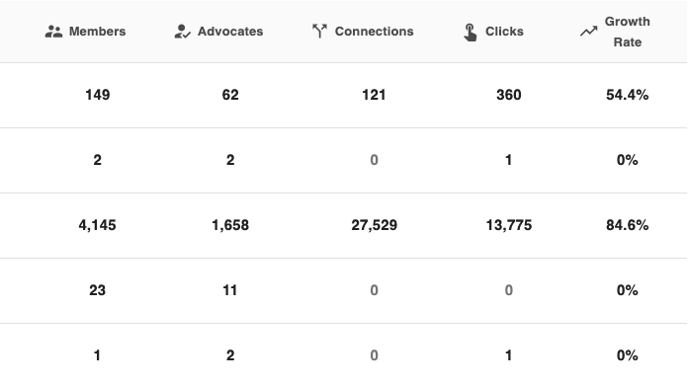Select the 4,145 members value
The width and height of the screenshot is (688, 387).
[x=97, y=225]
